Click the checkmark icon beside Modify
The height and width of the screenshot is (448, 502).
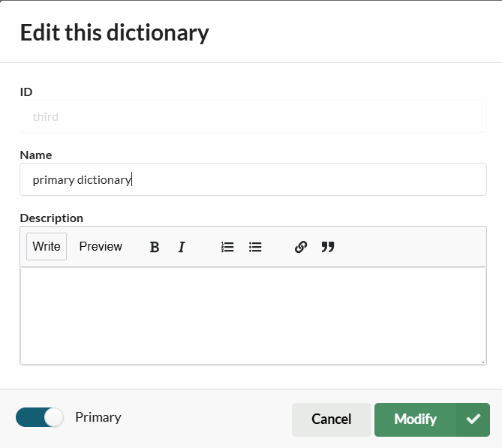[x=473, y=419]
